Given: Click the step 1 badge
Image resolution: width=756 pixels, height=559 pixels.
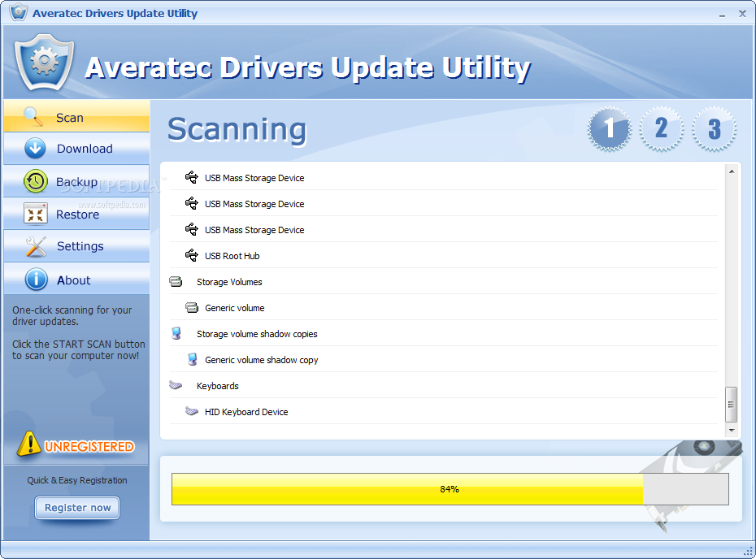Looking at the screenshot, I should point(610,128).
